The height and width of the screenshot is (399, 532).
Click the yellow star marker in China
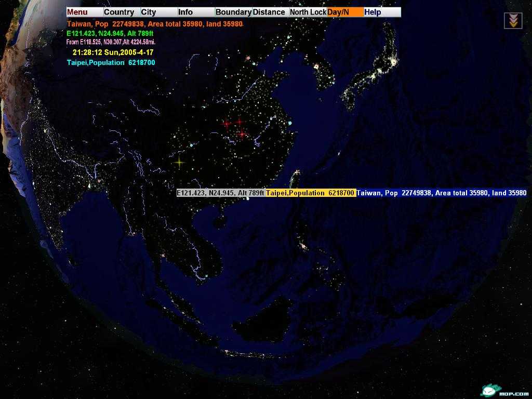179,163
